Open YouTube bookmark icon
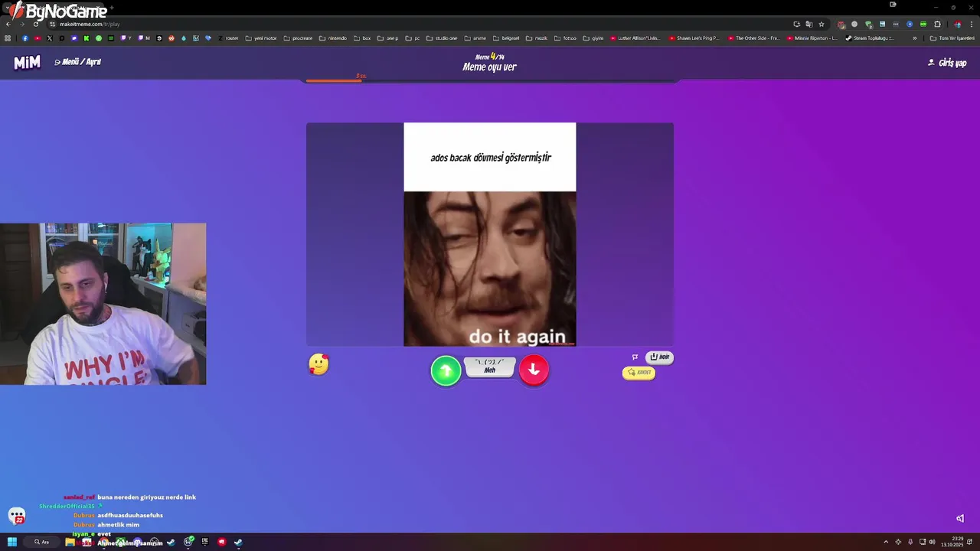This screenshot has height=551, width=980. tap(38, 38)
